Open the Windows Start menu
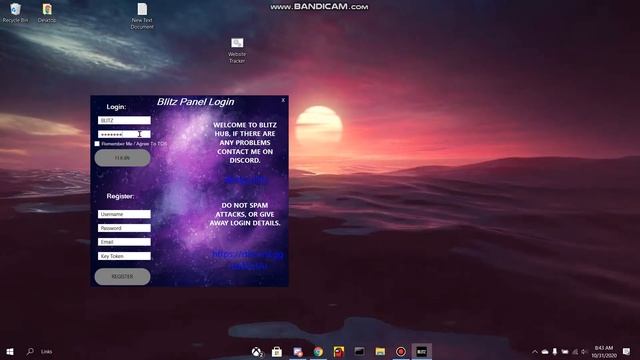 [x=10, y=351]
